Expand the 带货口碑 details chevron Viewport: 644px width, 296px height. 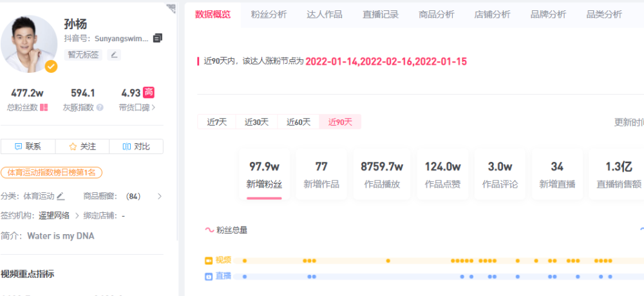pyautogui.click(x=154, y=108)
